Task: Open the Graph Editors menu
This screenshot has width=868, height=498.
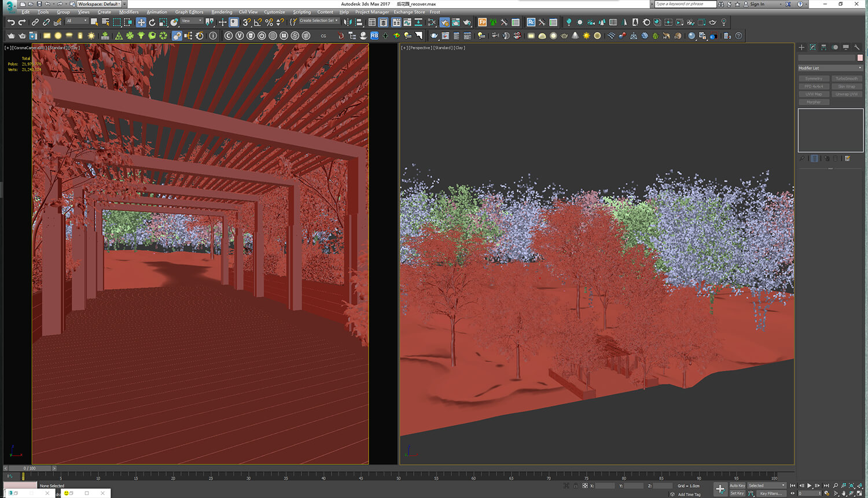Action: click(x=189, y=12)
